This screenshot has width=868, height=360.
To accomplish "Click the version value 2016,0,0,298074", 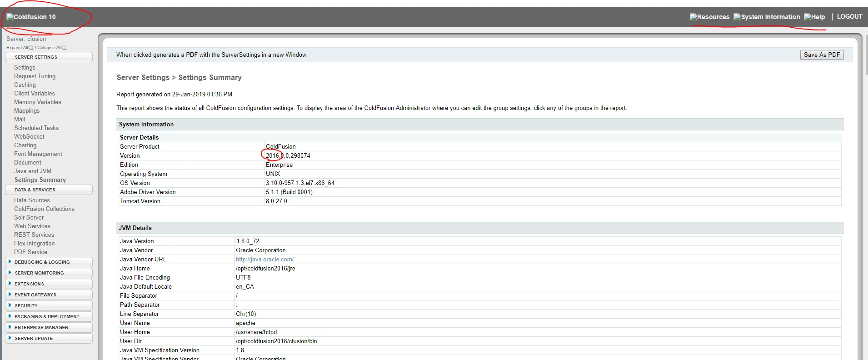I will [288, 155].
